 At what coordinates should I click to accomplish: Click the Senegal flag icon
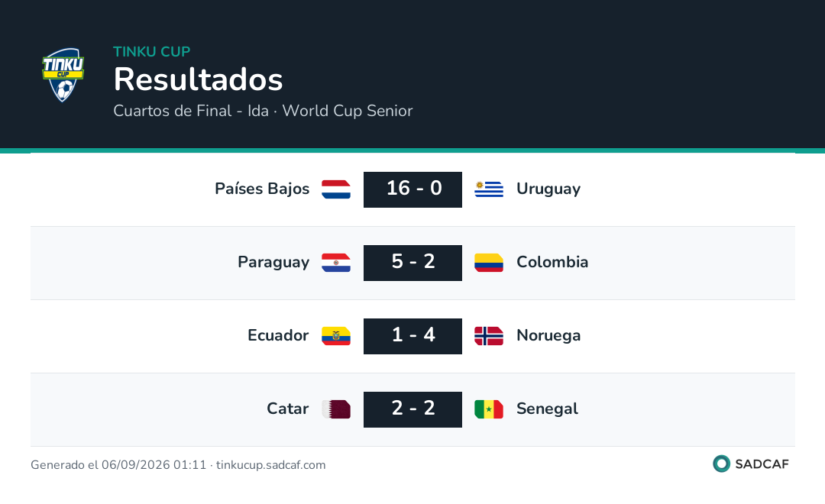tap(489, 409)
